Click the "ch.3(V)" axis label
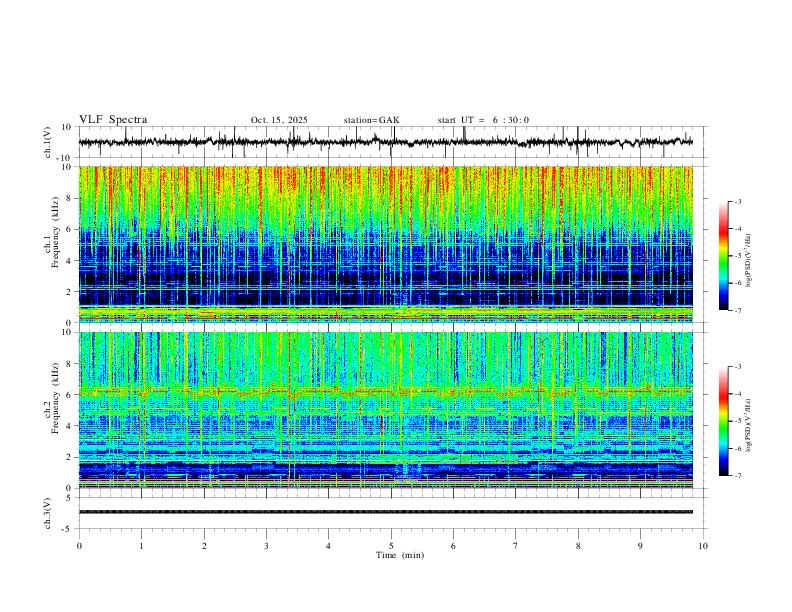This screenshot has height=612, width=792. point(48,513)
